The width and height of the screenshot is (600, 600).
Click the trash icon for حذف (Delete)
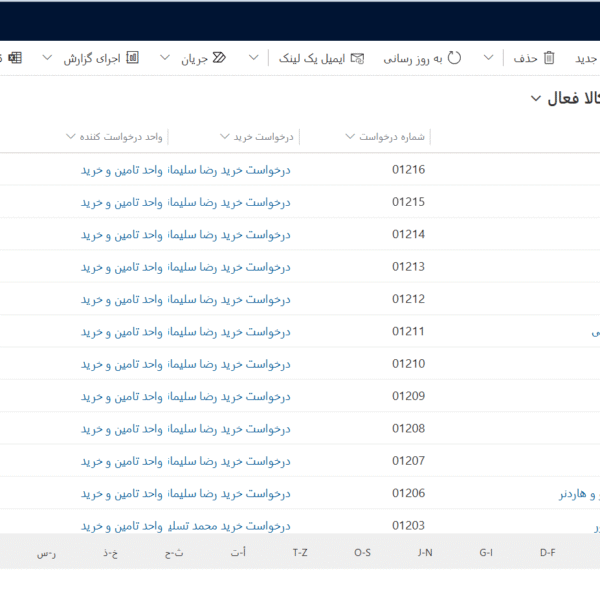(x=549, y=58)
